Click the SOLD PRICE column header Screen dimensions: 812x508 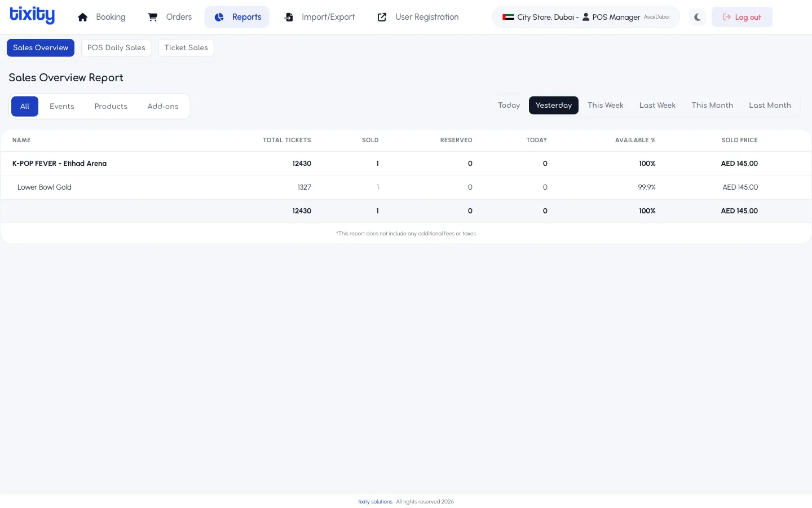tap(740, 140)
